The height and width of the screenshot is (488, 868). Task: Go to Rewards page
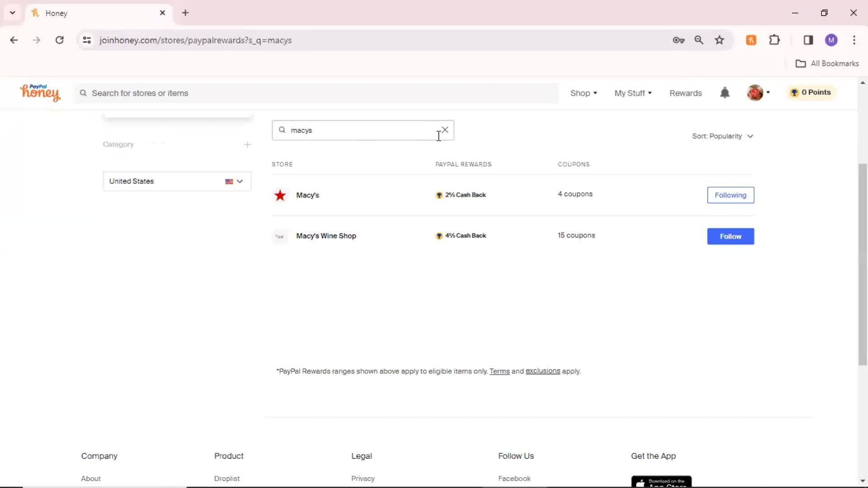(x=685, y=93)
